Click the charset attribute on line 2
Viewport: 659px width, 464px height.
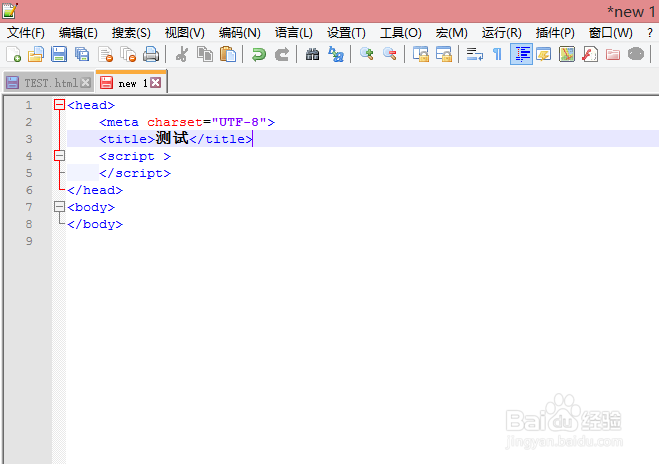click(x=175, y=122)
